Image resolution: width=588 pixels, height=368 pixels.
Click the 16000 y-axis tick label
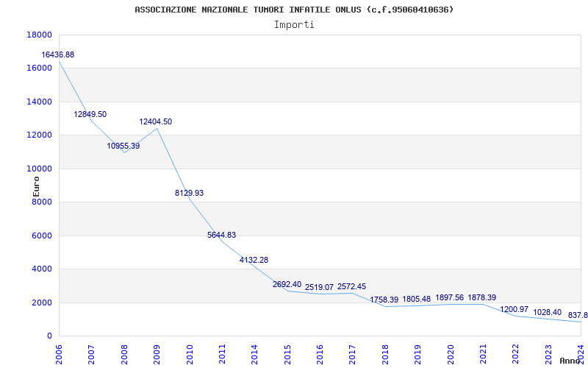[x=39, y=68]
